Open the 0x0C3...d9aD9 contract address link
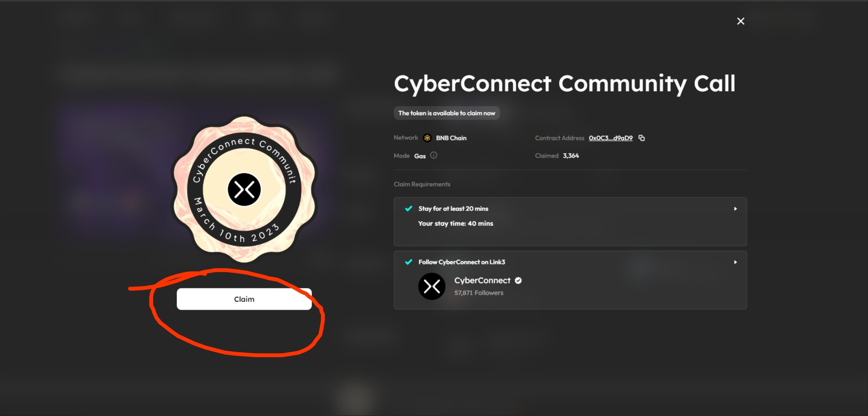 [611, 138]
